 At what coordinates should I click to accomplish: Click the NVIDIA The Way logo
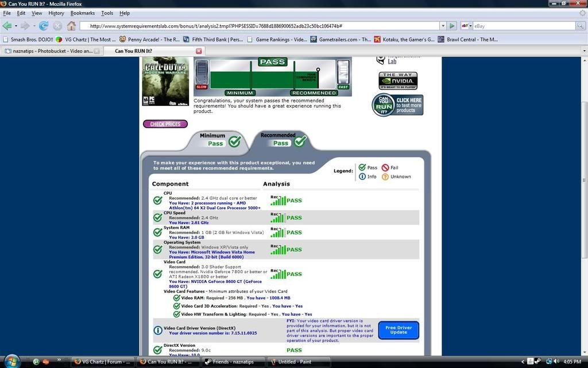pyautogui.click(x=397, y=81)
